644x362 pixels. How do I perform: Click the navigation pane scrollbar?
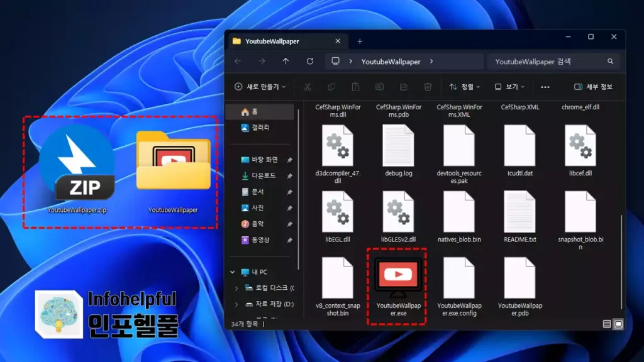(x=299, y=189)
